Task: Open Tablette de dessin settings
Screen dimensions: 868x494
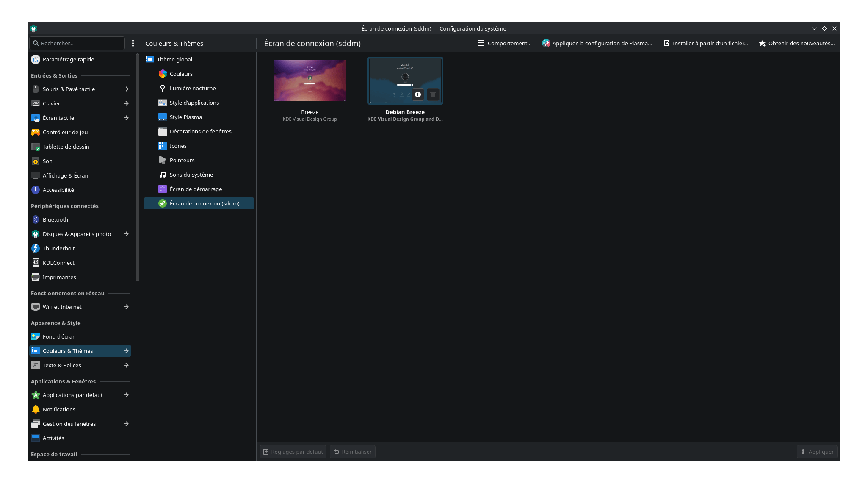Action: 80,147
